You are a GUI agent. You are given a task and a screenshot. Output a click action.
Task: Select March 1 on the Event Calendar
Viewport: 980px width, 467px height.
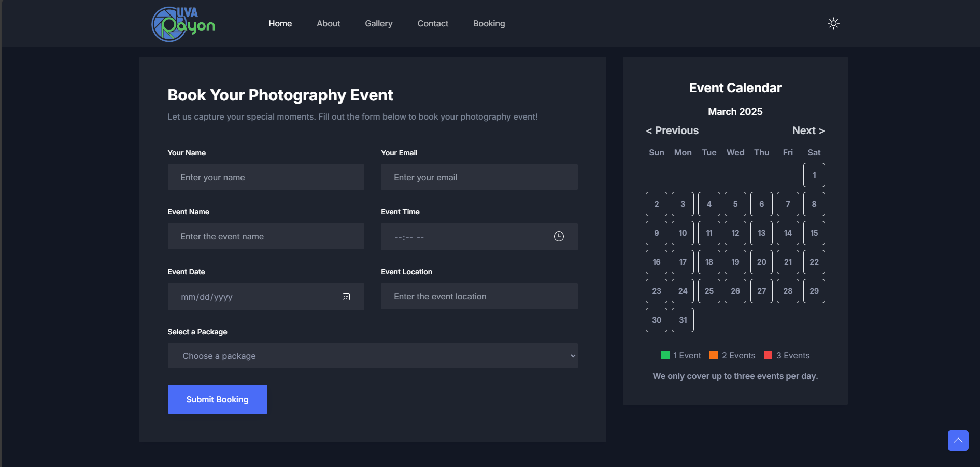click(814, 175)
